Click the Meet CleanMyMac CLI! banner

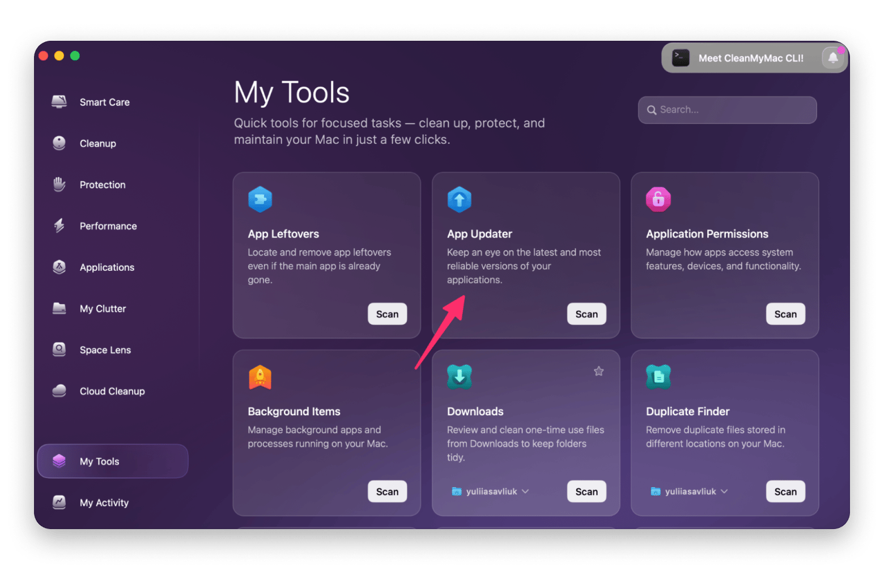[x=754, y=58]
